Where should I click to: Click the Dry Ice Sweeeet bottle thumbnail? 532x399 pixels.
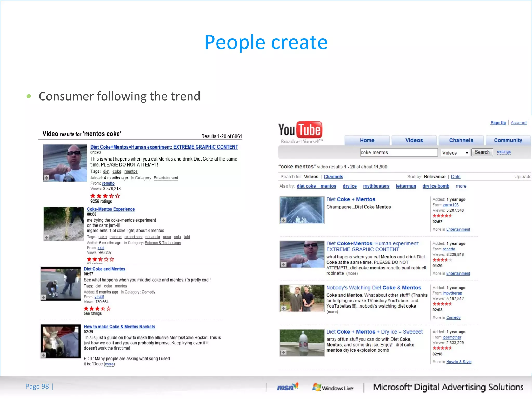point(302,343)
